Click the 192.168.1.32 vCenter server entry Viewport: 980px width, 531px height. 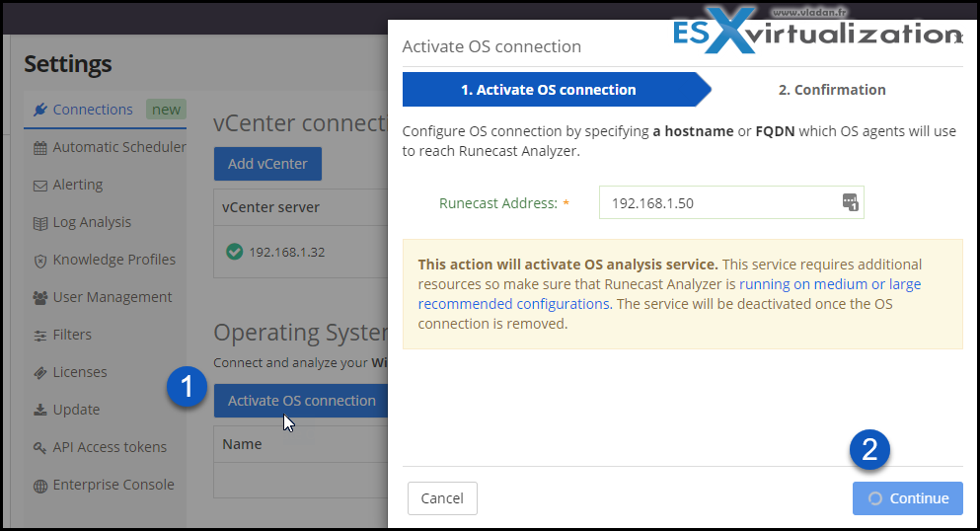pyautogui.click(x=287, y=252)
